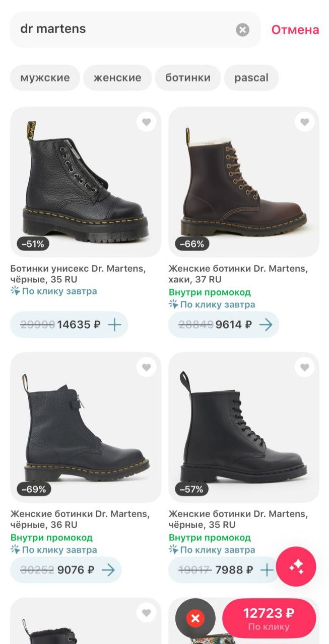Tap Отмена to cancel search
This screenshot has height=644, width=329.
point(295,30)
